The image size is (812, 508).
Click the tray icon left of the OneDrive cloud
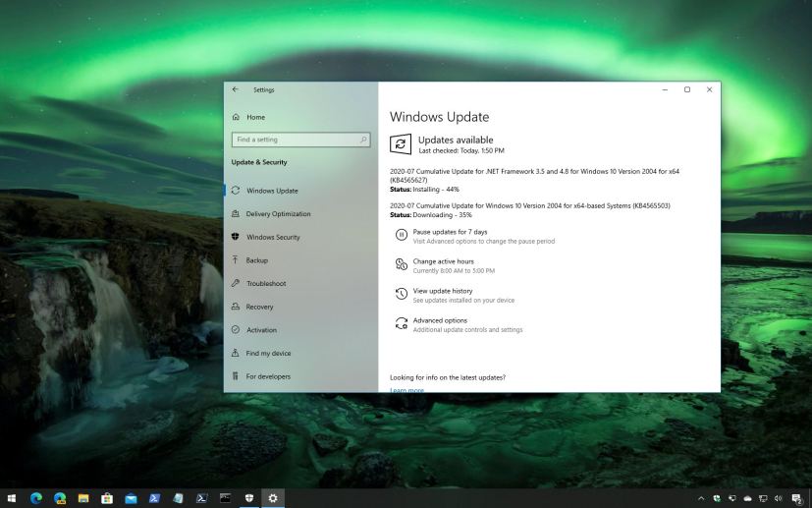click(732, 499)
